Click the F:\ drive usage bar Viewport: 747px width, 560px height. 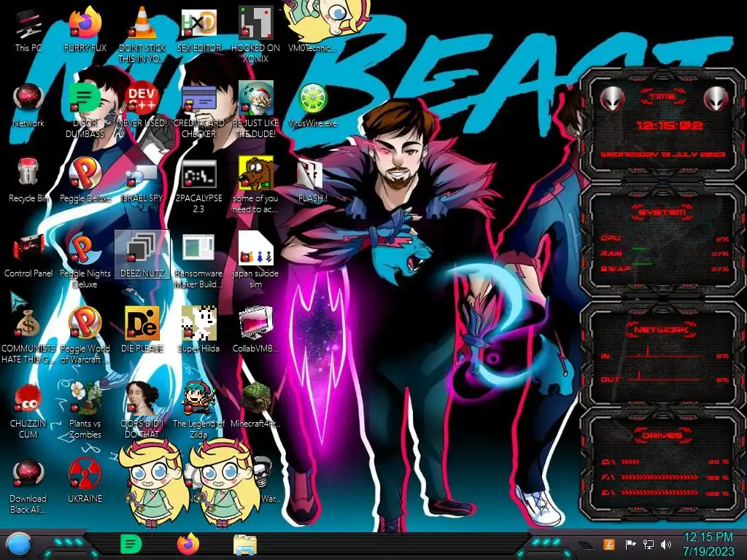click(x=660, y=477)
